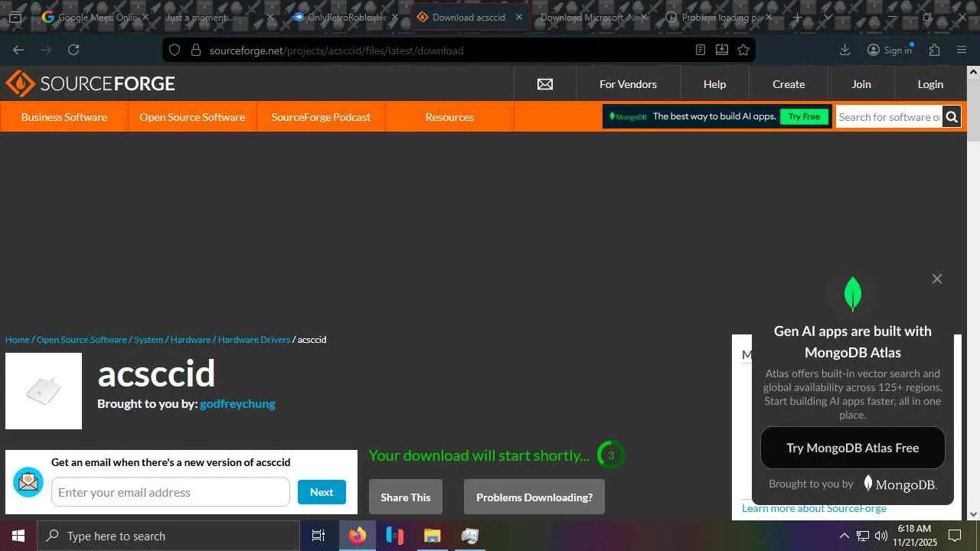Open a new tab with the plus button

coord(798,17)
